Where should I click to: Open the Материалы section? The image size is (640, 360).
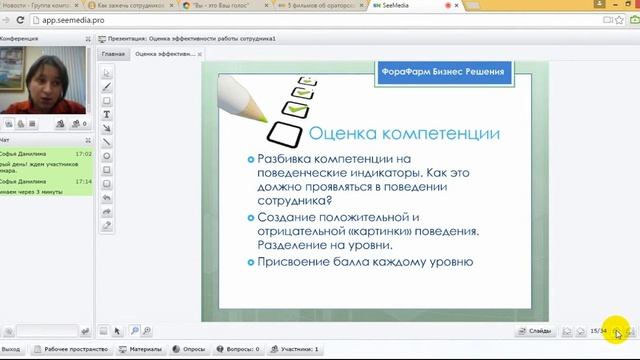(141, 349)
